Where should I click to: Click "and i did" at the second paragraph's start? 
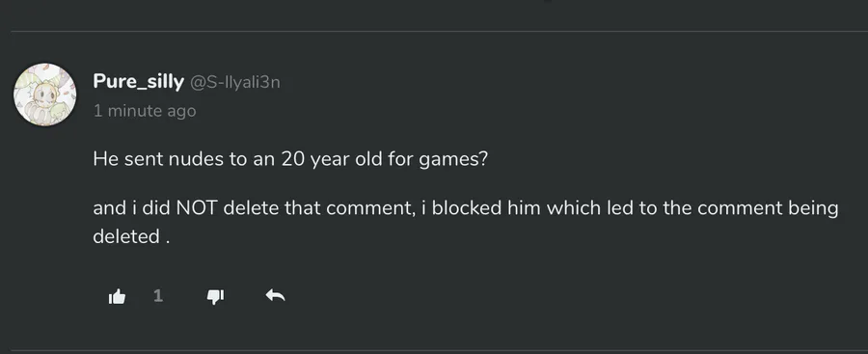point(132,208)
